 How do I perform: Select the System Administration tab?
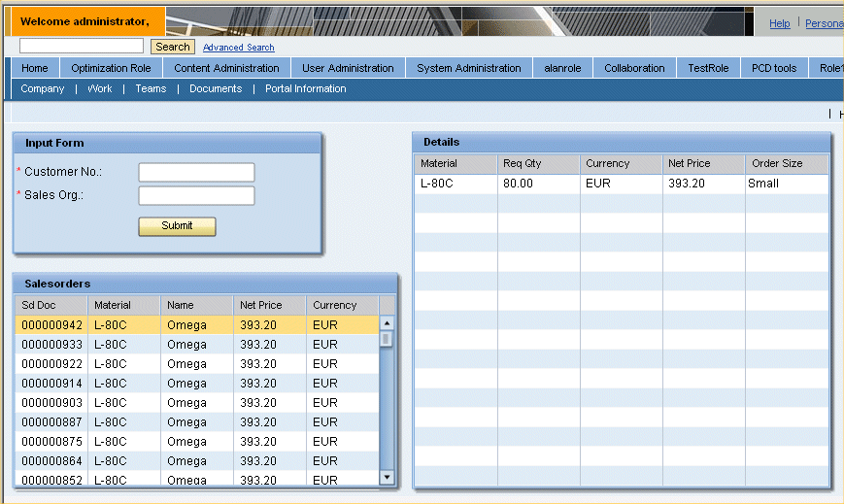click(469, 68)
